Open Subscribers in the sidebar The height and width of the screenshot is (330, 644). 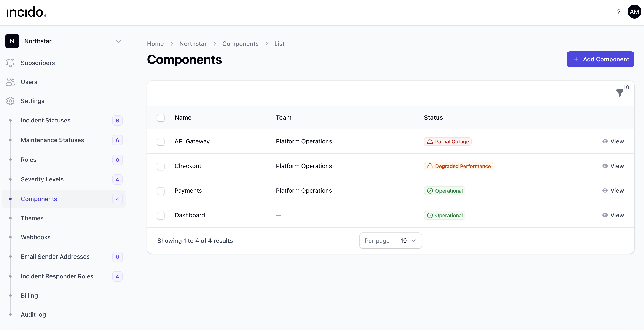coord(64,63)
